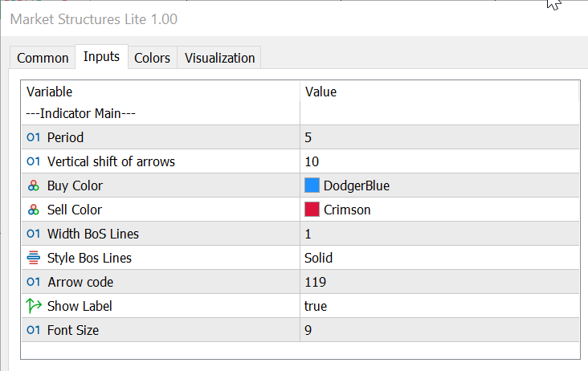Image resolution: width=588 pixels, height=371 pixels.
Task: Click the line style icon beside Style Bos Lines
Action: pos(34,258)
